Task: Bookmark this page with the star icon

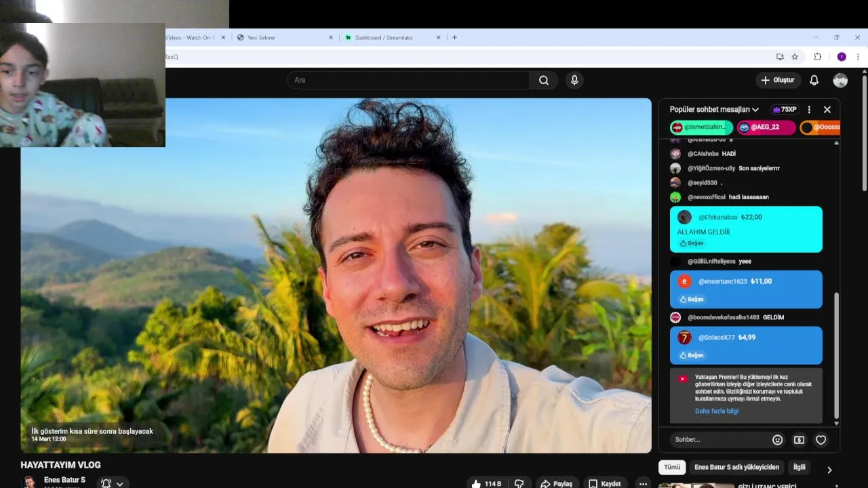Action: pos(795,57)
